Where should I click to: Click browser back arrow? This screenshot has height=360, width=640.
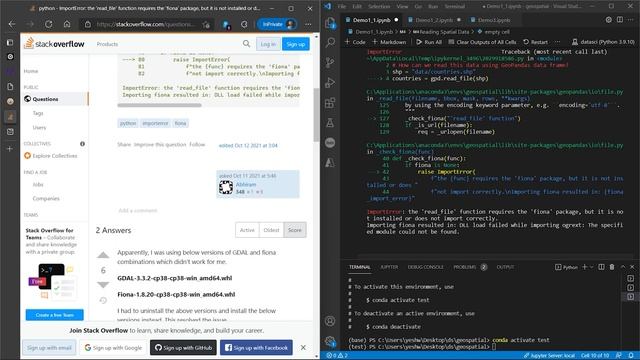12,24
